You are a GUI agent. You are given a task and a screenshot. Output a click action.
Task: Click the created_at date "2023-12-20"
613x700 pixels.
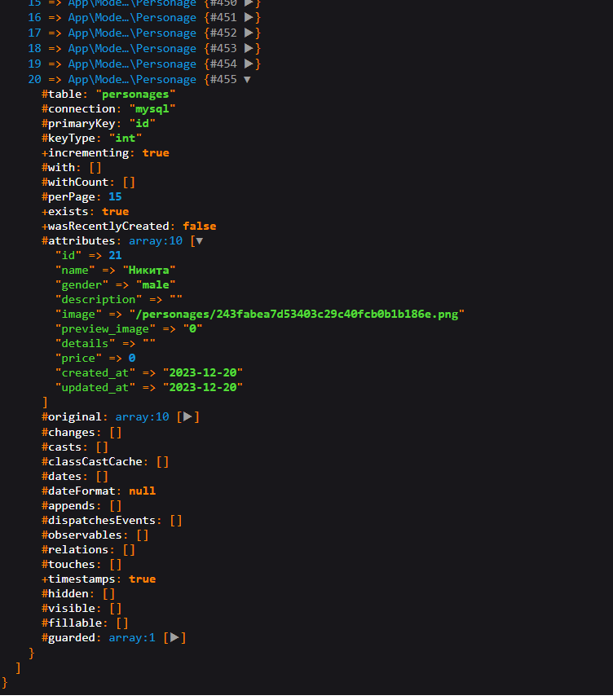pos(202,372)
